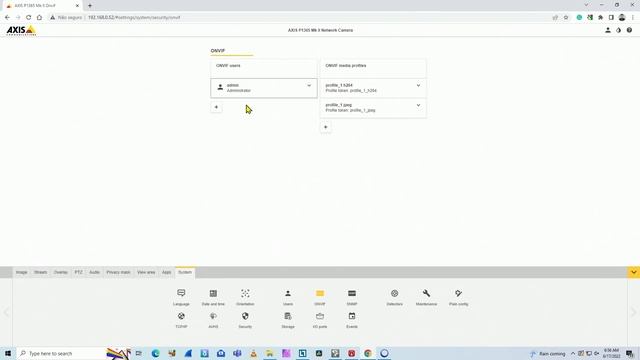
Task: Add a new ONVIF media profile
Action: 326,127
